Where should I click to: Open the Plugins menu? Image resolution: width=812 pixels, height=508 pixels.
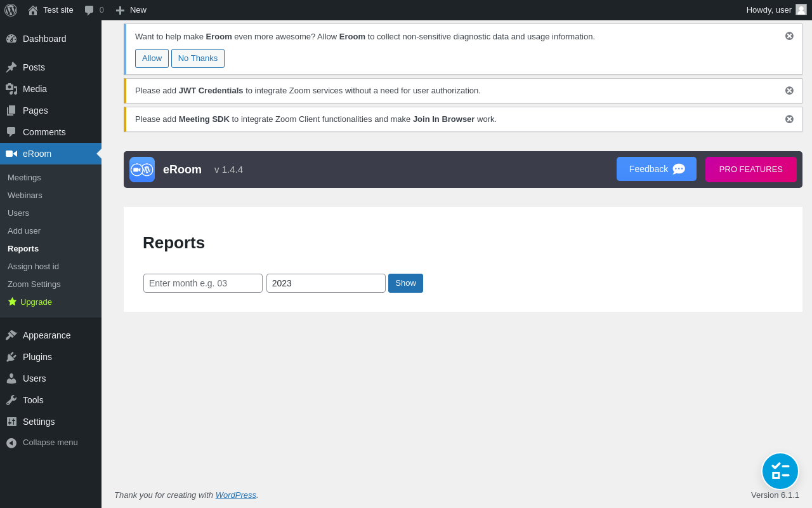[51, 357]
